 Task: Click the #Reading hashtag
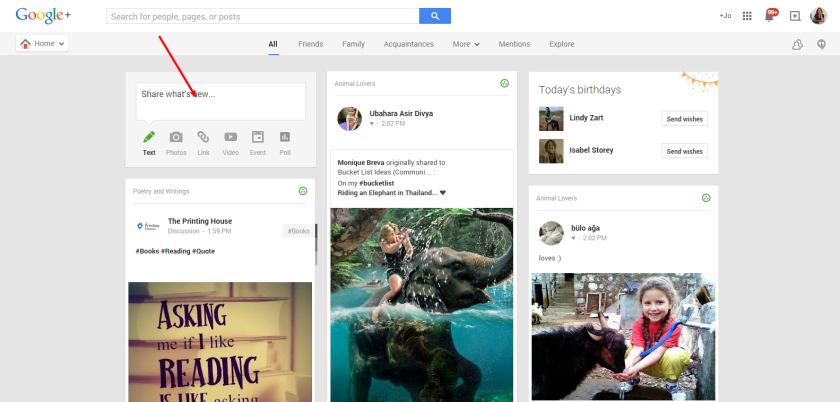(175, 251)
